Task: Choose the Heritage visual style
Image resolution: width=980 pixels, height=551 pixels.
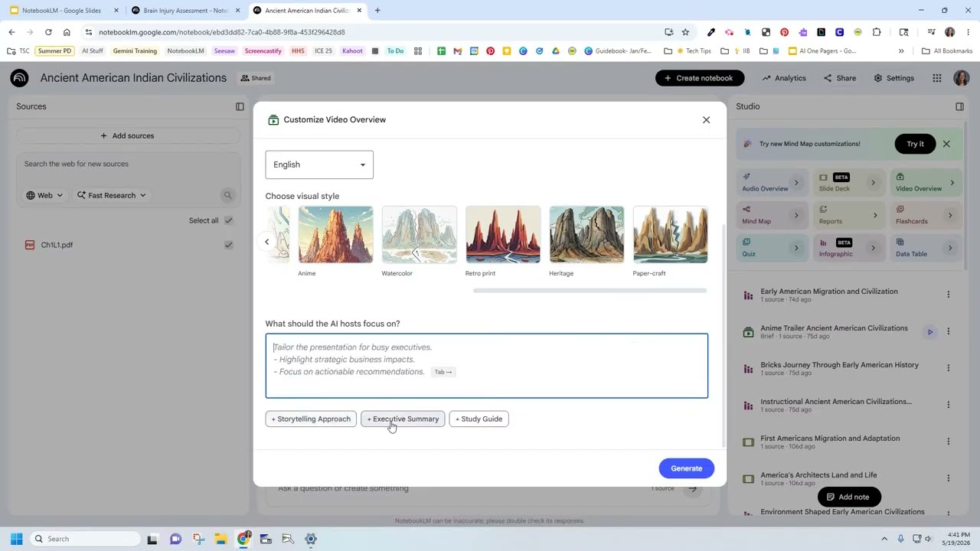Action: tap(586, 235)
